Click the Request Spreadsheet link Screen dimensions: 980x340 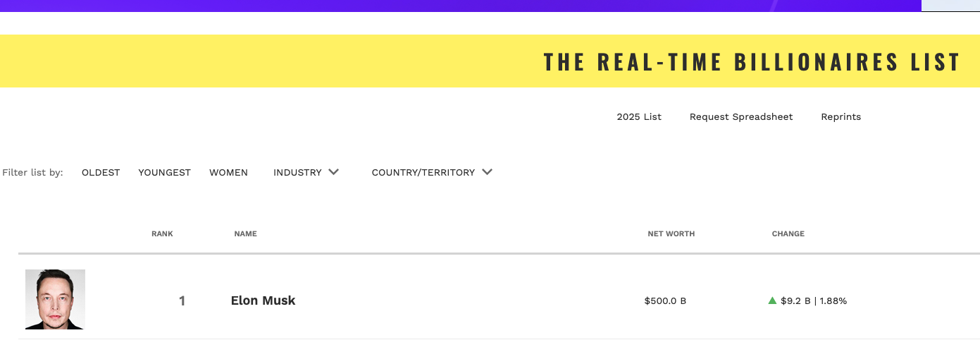pyautogui.click(x=741, y=117)
